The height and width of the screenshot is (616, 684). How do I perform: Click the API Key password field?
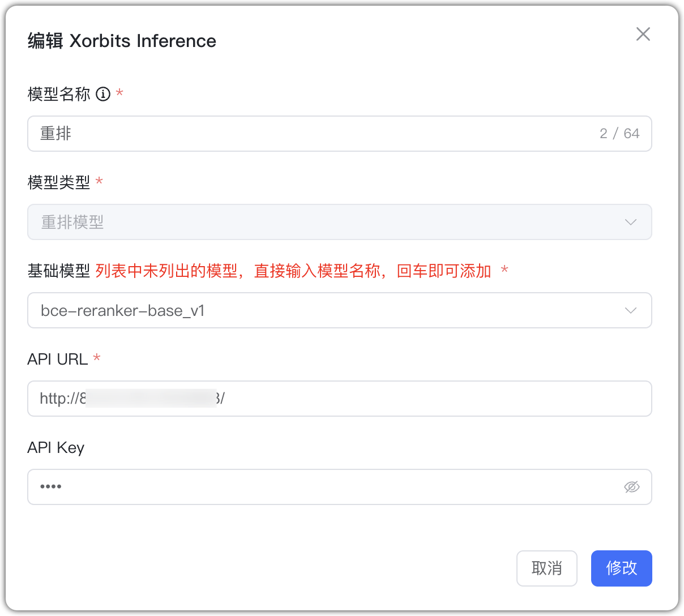click(340, 487)
